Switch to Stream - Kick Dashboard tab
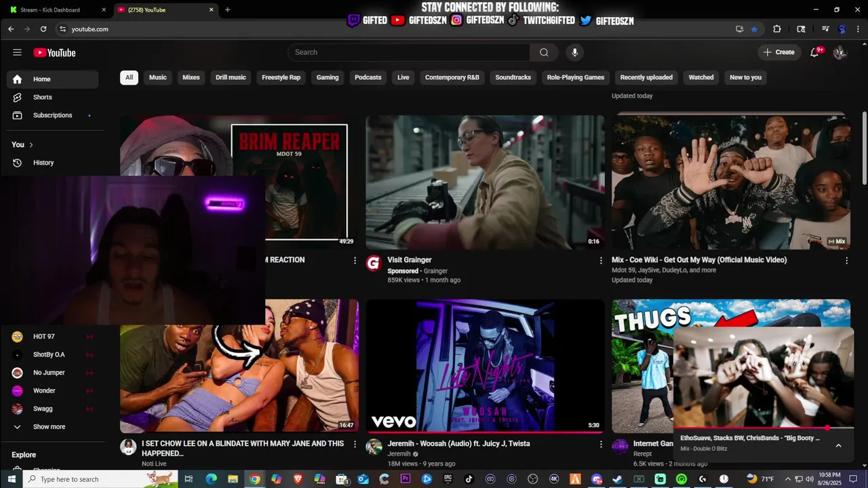The width and height of the screenshot is (868, 488). (x=57, y=9)
